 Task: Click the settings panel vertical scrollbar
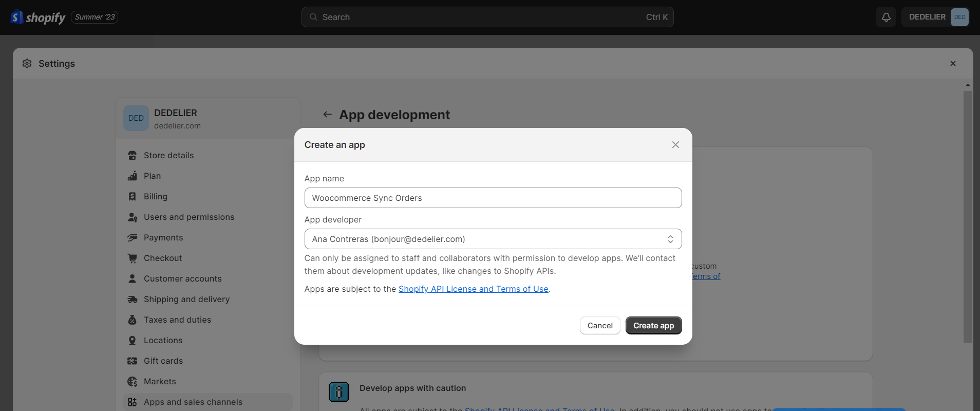[x=968, y=217]
